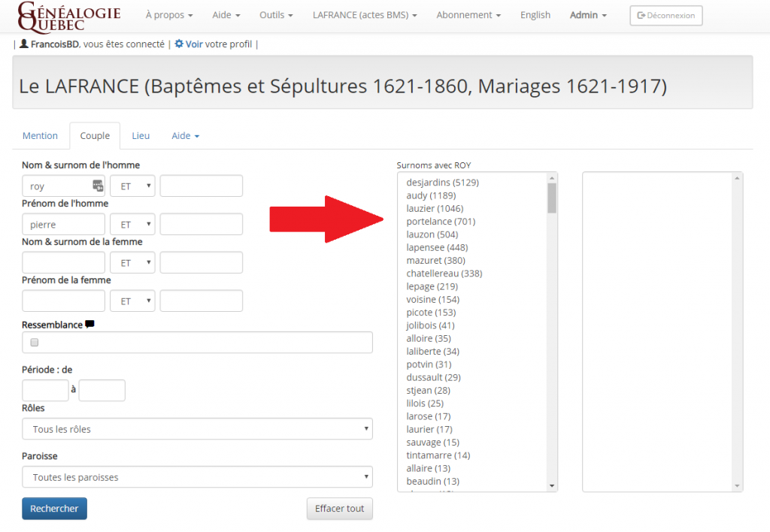Expand the LAFRANCE (actes BMS) menu
Viewport: 770px width, 532px height.
click(365, 15)
